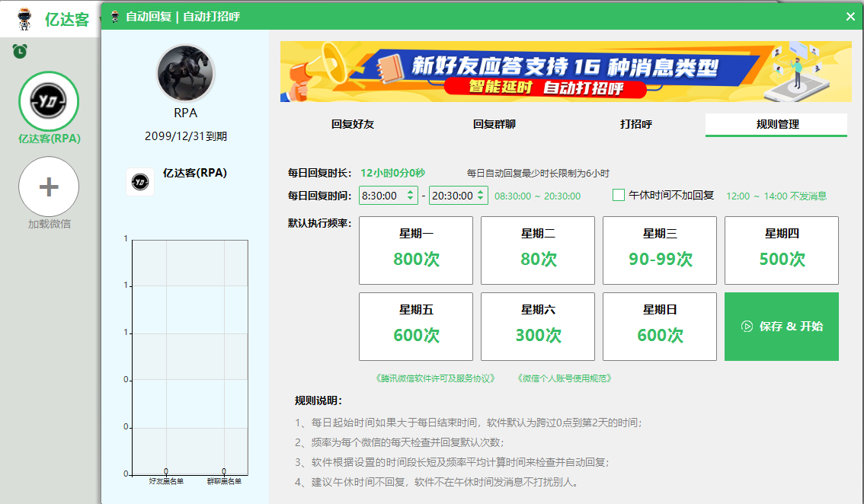Switch to the 回复群聊 tab
Image resolution: width=864 pixels, height=504 pixels.
click(x=494, y=125)
